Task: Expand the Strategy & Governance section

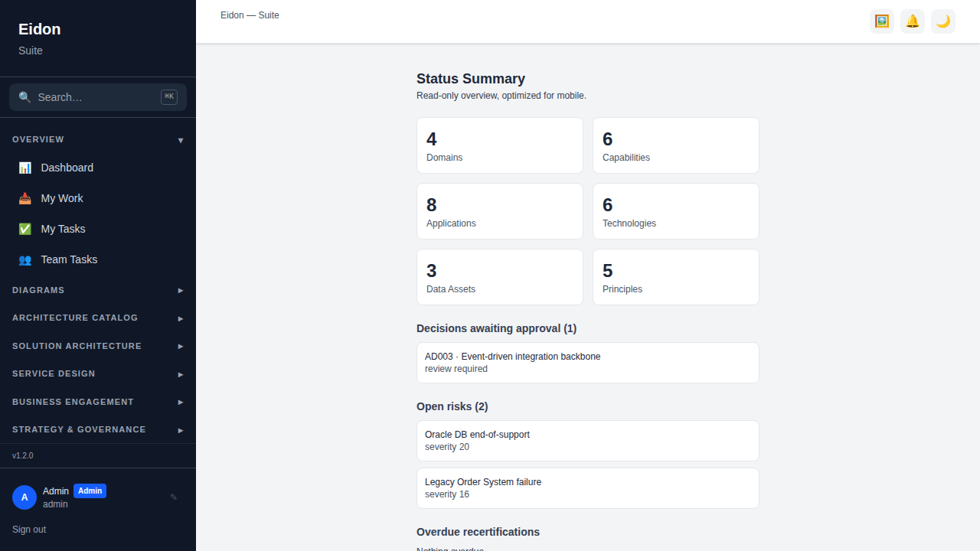Action: pyautogui.click(x=98, y=429)
